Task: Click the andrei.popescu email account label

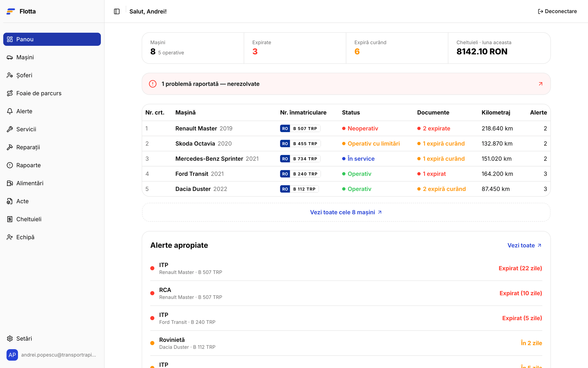Action: pos(59,355)
